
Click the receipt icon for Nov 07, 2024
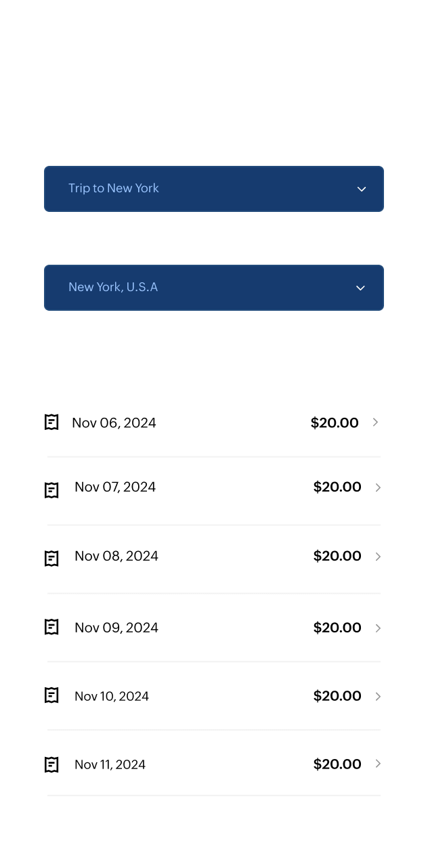click(x=51, y=490)
